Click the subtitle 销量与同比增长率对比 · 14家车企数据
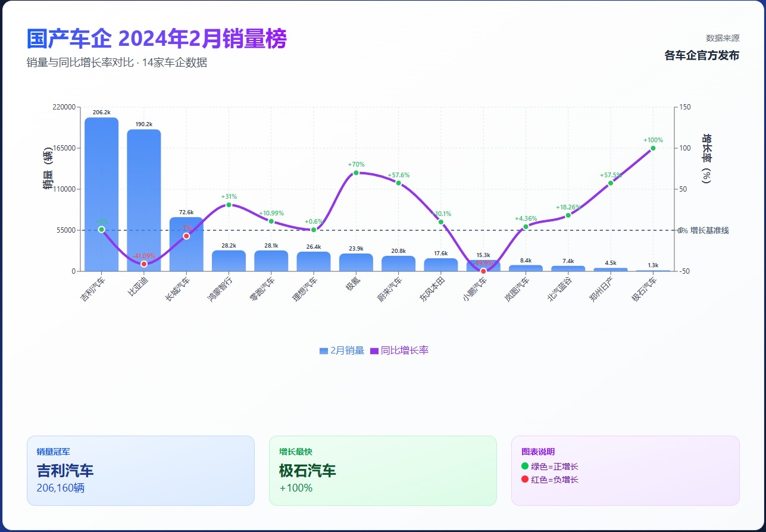Viewport: 766px width, 532px height. (x=117, y=62)
